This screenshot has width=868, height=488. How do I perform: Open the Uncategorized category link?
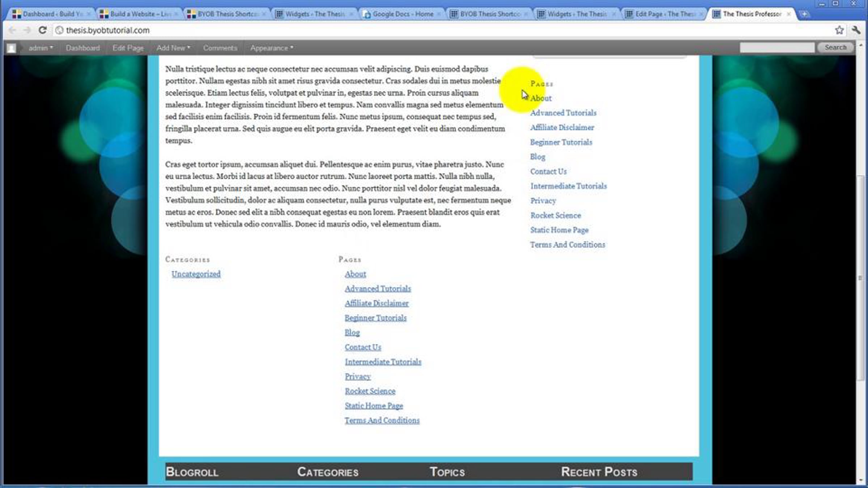click(x=196, y=274)
